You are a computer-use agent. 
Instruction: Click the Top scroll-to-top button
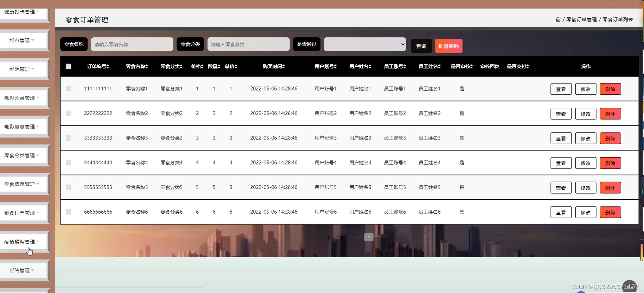(630, 287)
